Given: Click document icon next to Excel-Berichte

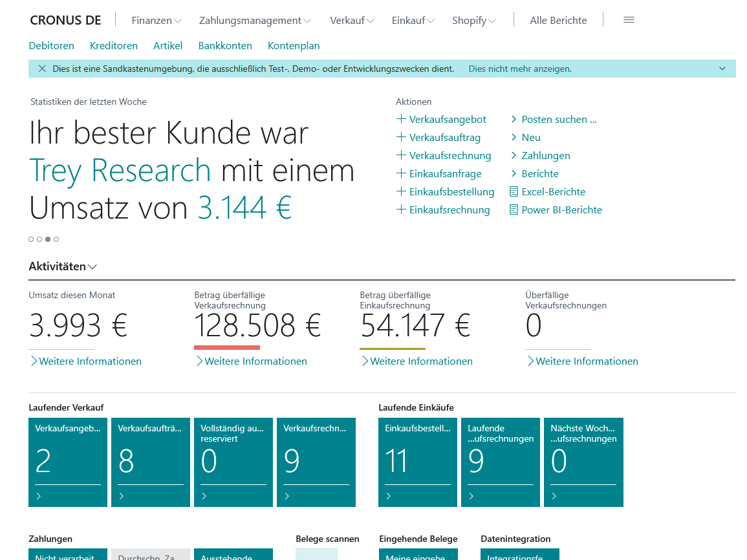Looking at the screenshot, I should coord(514,191).
